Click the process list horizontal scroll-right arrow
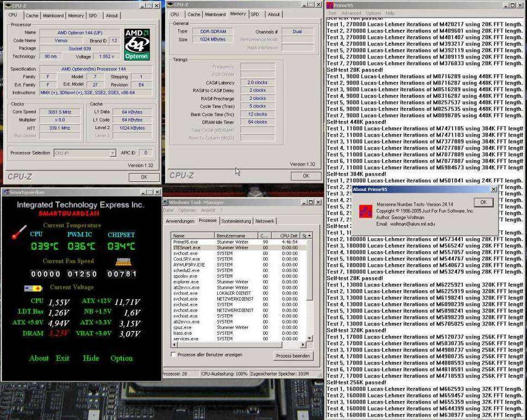Image resolution: width=527 pixels, height=420 pixels. 303,345
